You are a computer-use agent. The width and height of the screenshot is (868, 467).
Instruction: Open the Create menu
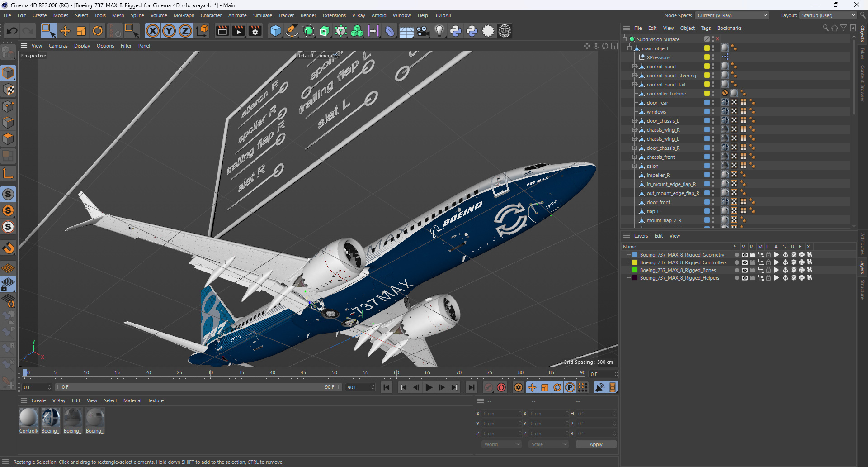(39, 15)
